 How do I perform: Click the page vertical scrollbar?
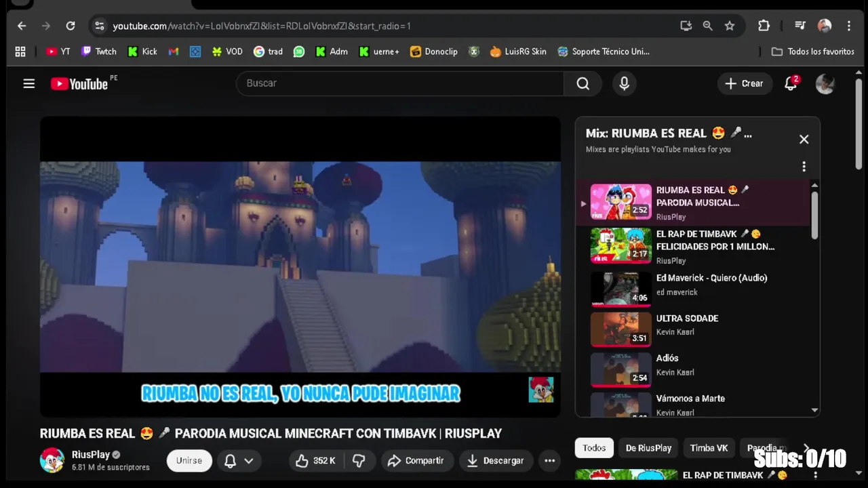coord(859,125)
